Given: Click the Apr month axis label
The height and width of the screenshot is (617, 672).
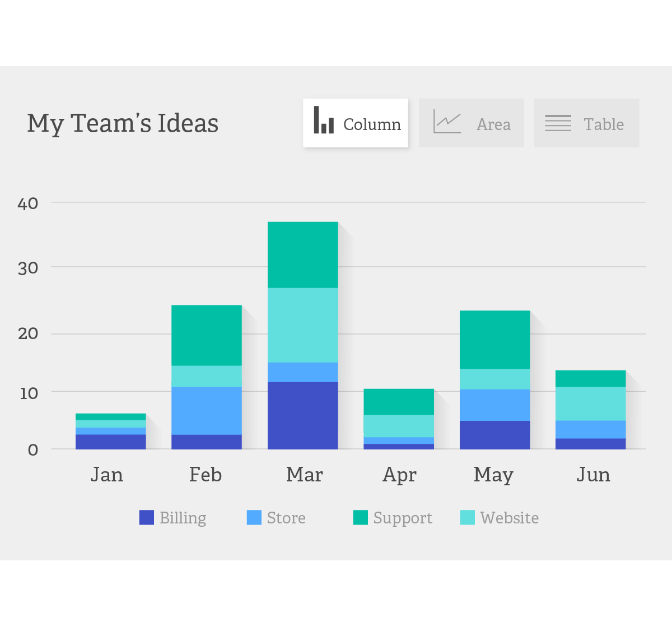Looking at the screenshot, I should pos(399,475).
